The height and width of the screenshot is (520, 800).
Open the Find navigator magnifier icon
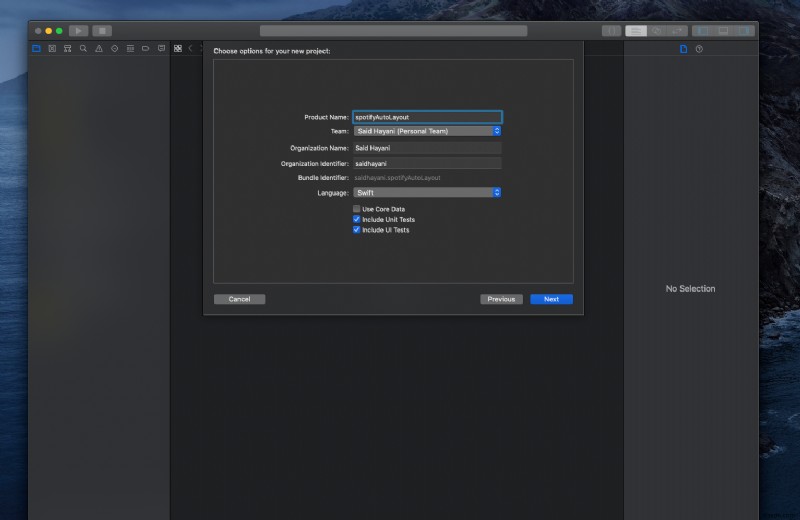tap(83, 48)
